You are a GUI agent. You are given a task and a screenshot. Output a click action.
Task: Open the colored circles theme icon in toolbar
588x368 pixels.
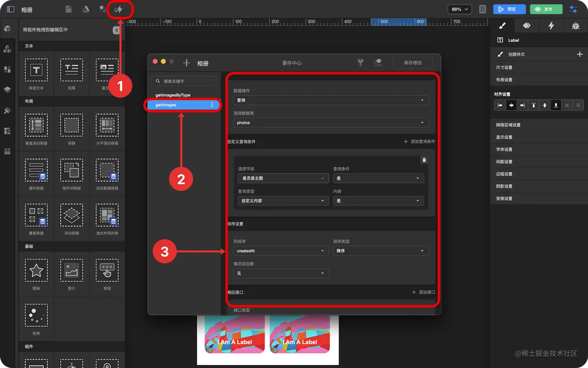(x=102, y=9)
